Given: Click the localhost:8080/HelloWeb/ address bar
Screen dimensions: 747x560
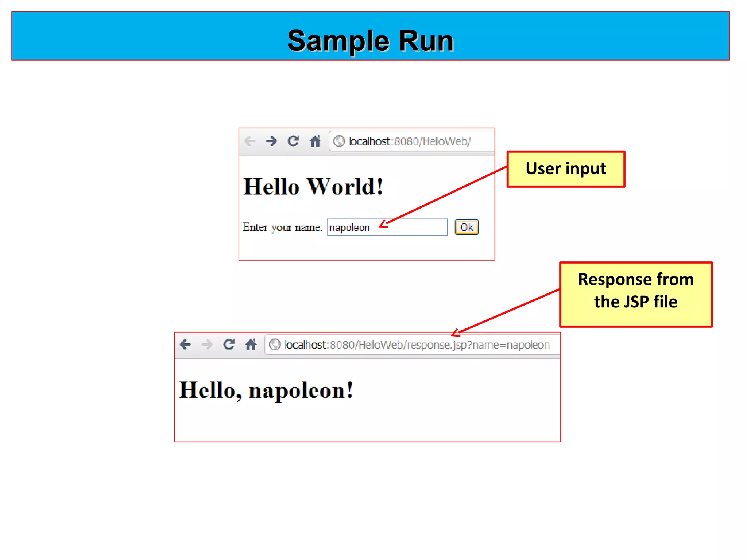Looking at the screenshot, I should [x=412, y=141].
